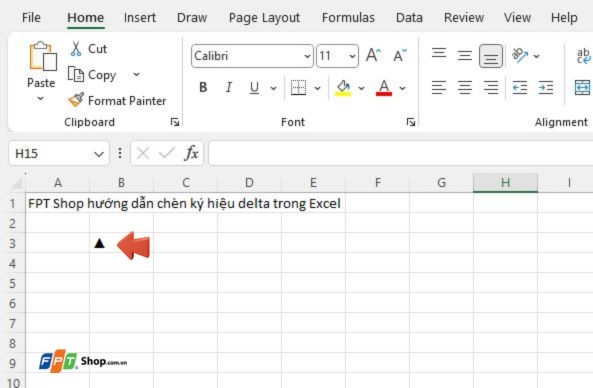Expand fill color palette arrow
Screen dimensions: 593x388
click(362, 88)
